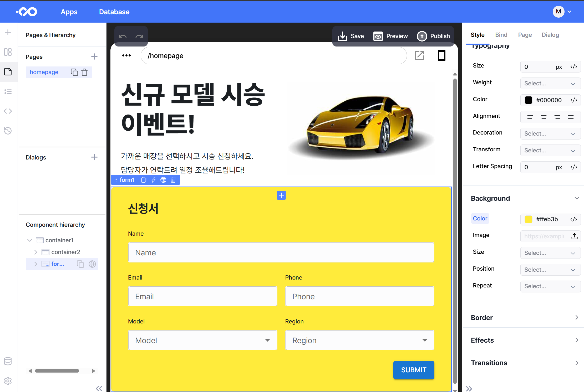Click globe icon on form row in hierarchy
Image resolution: width=584 pixels, height=392 pixels.
pos(92,264)
